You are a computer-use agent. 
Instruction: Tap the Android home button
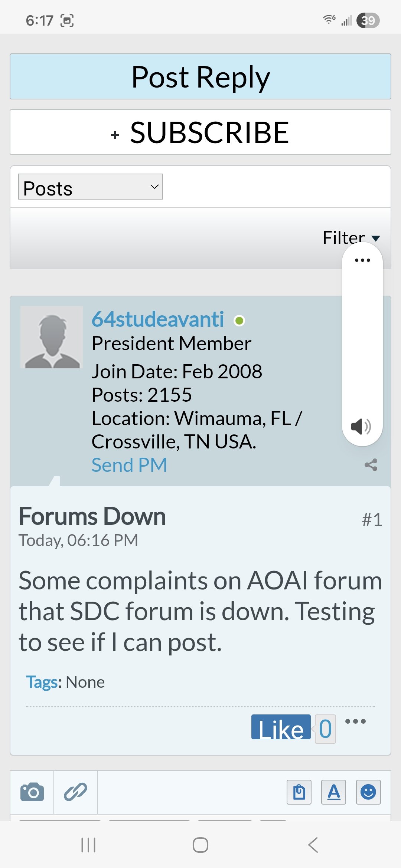coord(200,845)
